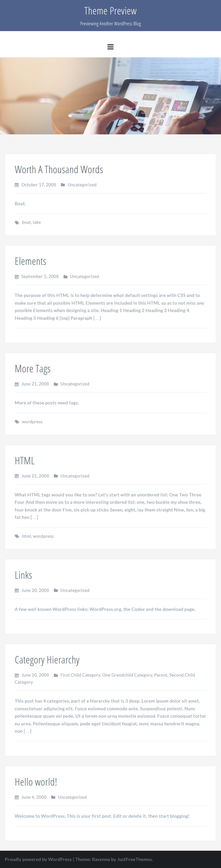Click calendar icon beside June 4, 2008
The height and width of the screenshot is (868, 221).
tap(17, 797)
